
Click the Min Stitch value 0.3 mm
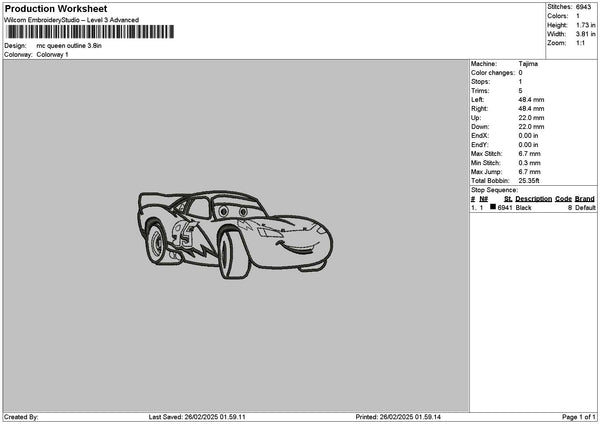point(530,163)
